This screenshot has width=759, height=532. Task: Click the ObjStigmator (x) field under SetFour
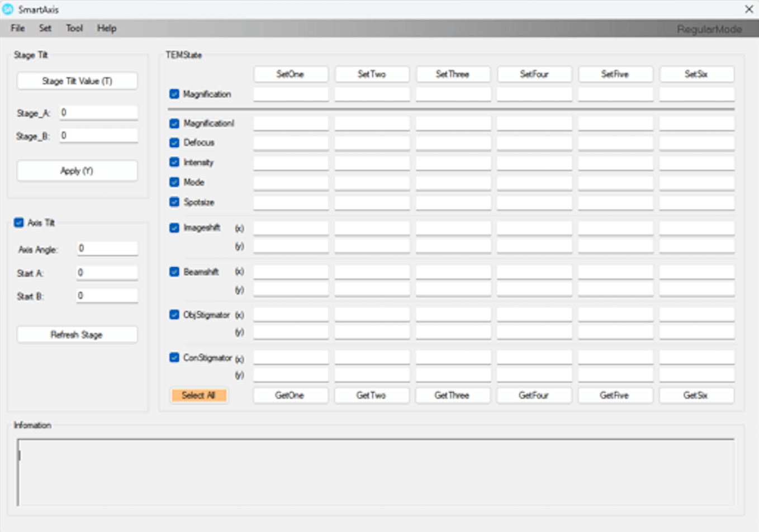coord(534,314)
